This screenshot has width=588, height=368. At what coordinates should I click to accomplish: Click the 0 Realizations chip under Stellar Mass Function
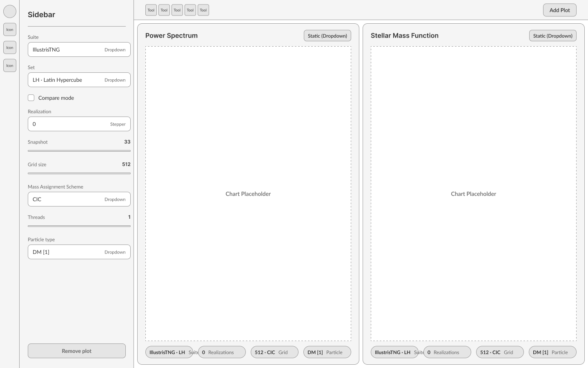click(448, 352)
